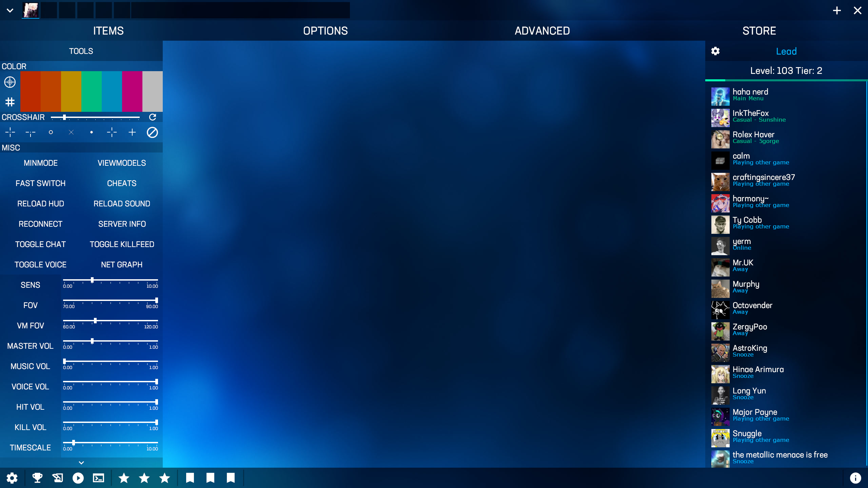868x488 pixels.
Task: Pick the magenta color swatch
Action: [x=132, y=91]
